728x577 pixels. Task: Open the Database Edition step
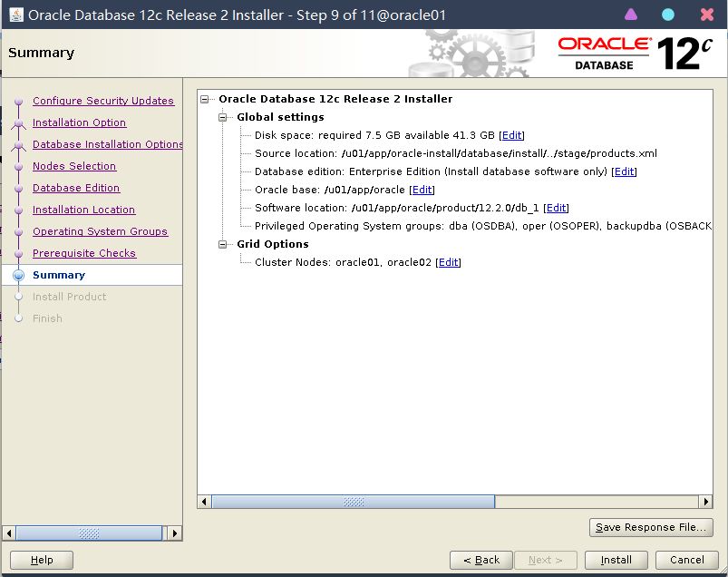tap(76, 188)
